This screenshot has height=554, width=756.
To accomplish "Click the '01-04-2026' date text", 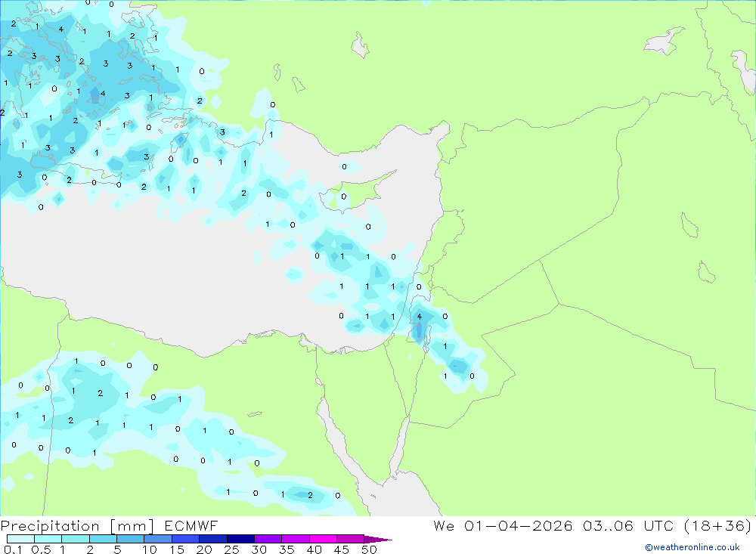I will (x=519, y=525).
